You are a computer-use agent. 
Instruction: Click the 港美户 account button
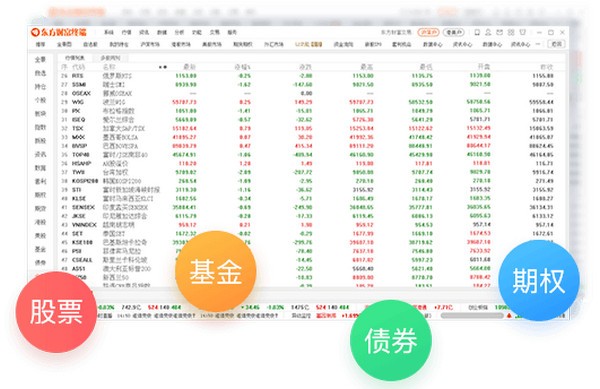point(454,33)
